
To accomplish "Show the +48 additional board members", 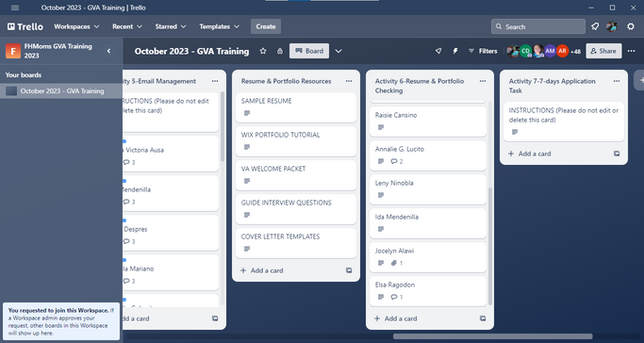I will tap(575, 51).
